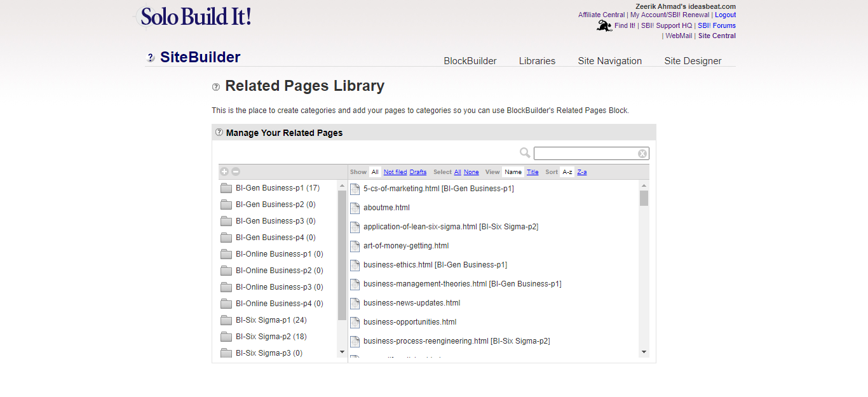
Task: Select the BI-Gen Business-p1 folder icon
Action: click(226, 188)
